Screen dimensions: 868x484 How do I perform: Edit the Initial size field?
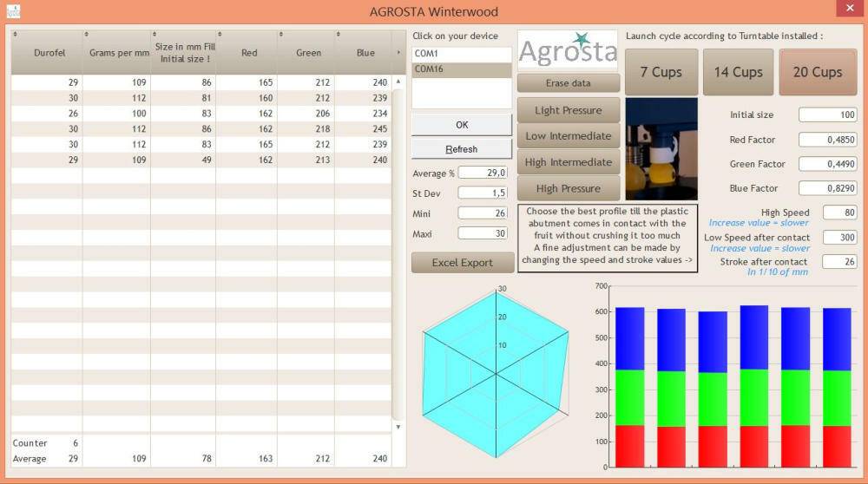[827, 115]
